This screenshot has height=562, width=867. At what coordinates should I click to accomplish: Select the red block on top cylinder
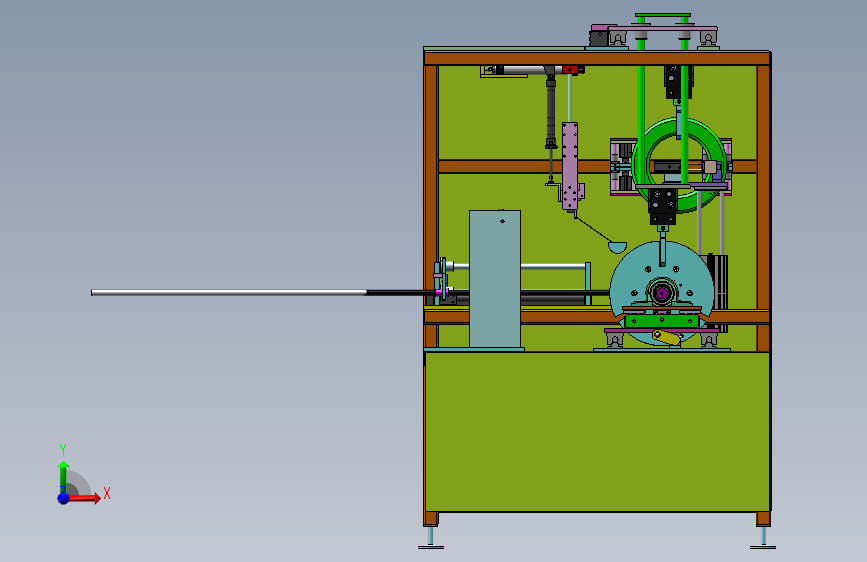[570, 70]
